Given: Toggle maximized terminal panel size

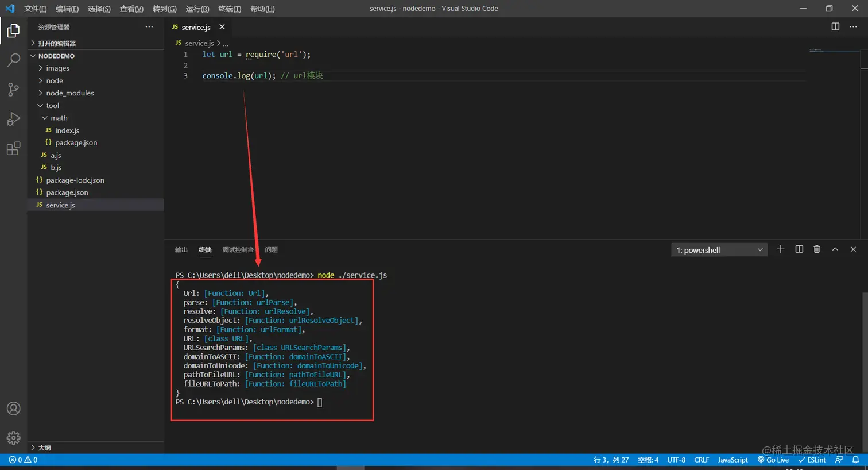Looking at the screenshot, I should coord(835,249).
